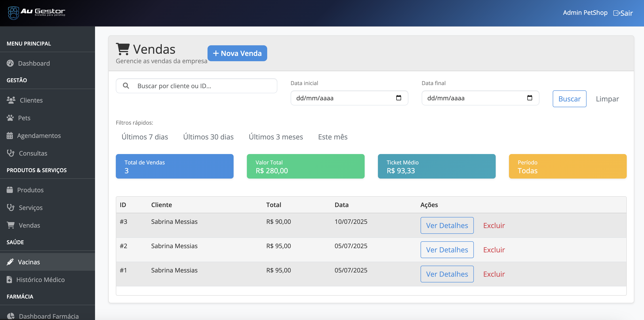644x320 pixels.
Task: Click the Sair logout icon
Action: click(617, 13)
